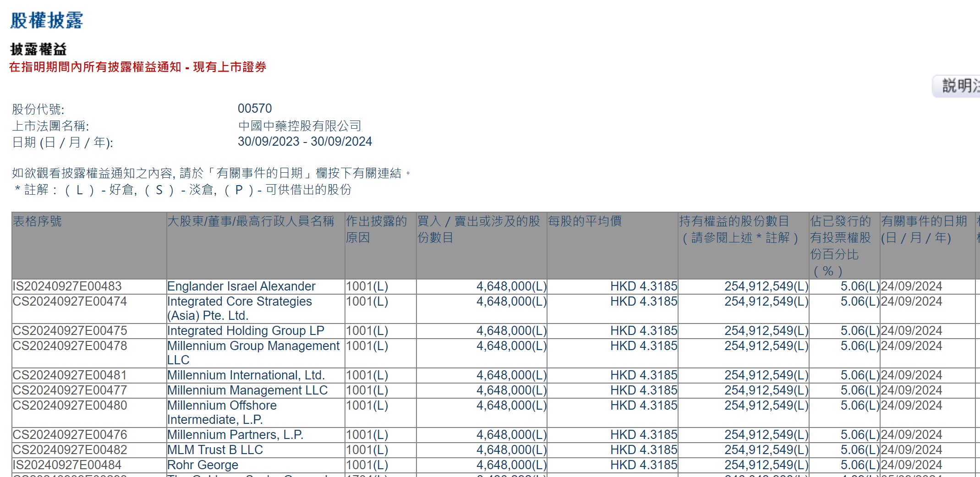The image size is (980, 477).
Task: Open Englander Israel Alexander shareholder link
Action: pos(241,286)
